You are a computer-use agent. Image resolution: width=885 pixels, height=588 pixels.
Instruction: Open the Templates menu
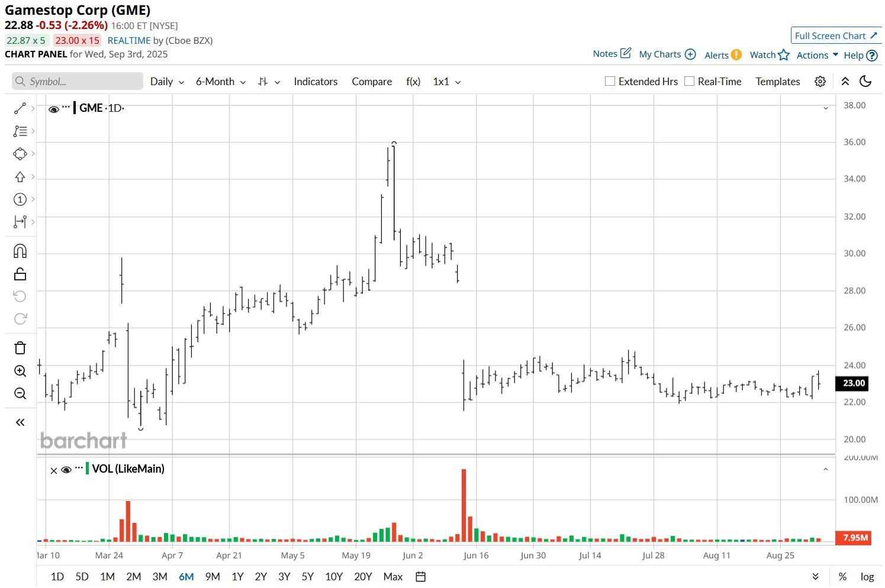pos(778,82)
